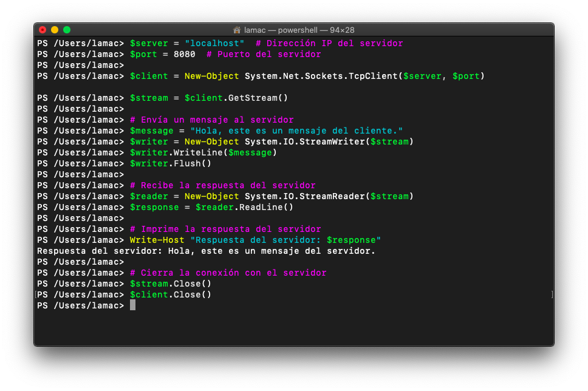This screenshot has width=588, height=391.
Task: Click the $client.Close() command
Action: point(171,294)
